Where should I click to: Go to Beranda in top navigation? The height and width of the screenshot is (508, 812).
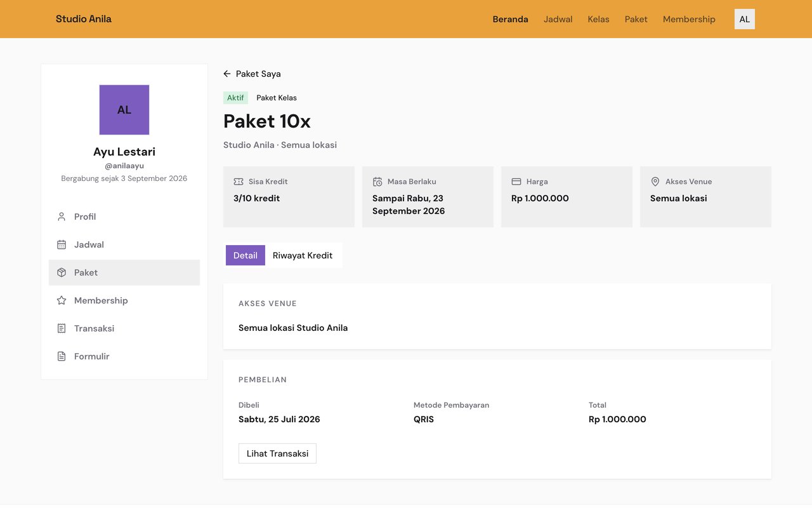511,19
